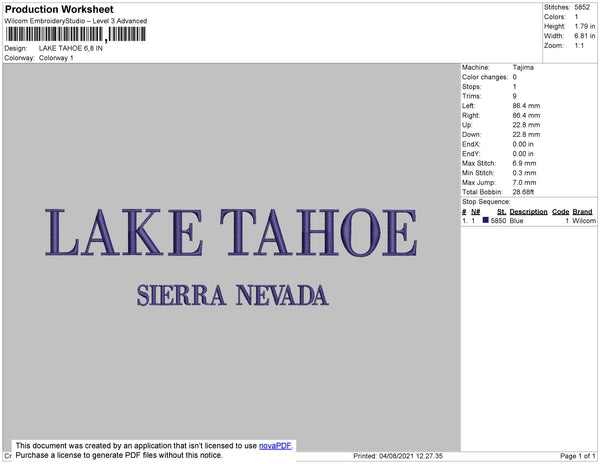The height and width of the screenshot is (464, 600).
Task: Click the Width value 6.81 in
Action: click(x=585, y=36)
